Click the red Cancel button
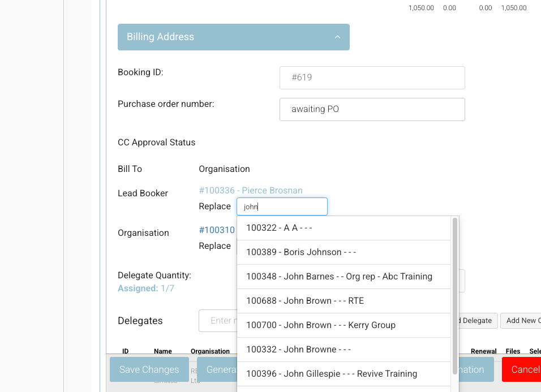Screen dimensions: 541x392 [x=521, y=369]
